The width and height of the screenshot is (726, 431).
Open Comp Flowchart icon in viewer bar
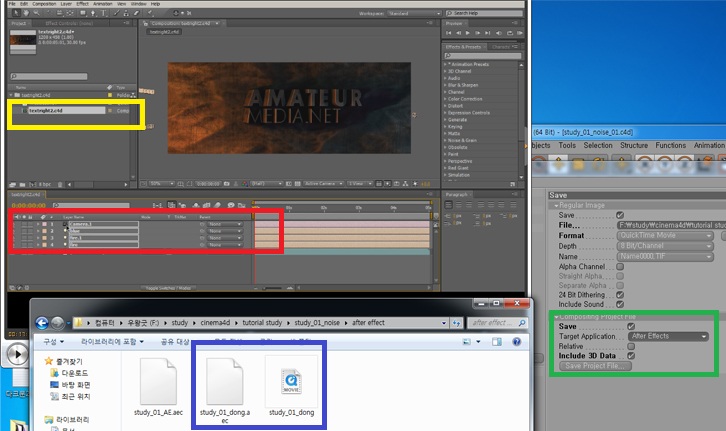405,184
